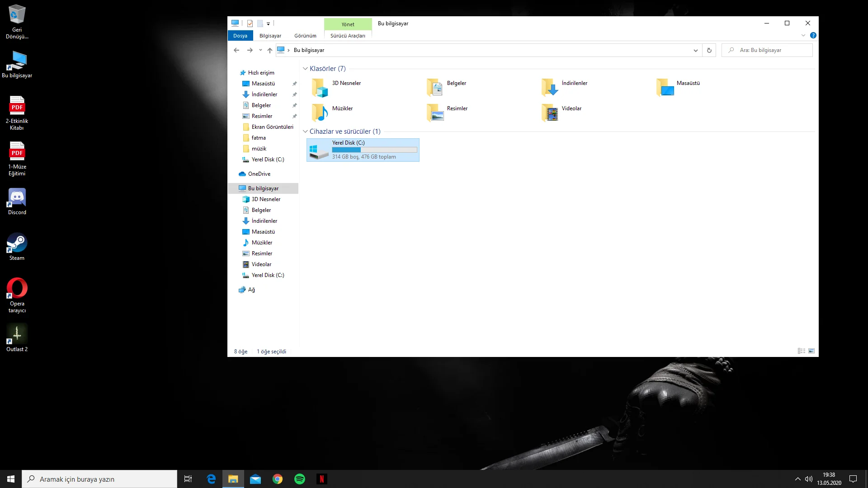
Task: Switch to large icons view
Action: pyautogui.click(x=811, y=351)
